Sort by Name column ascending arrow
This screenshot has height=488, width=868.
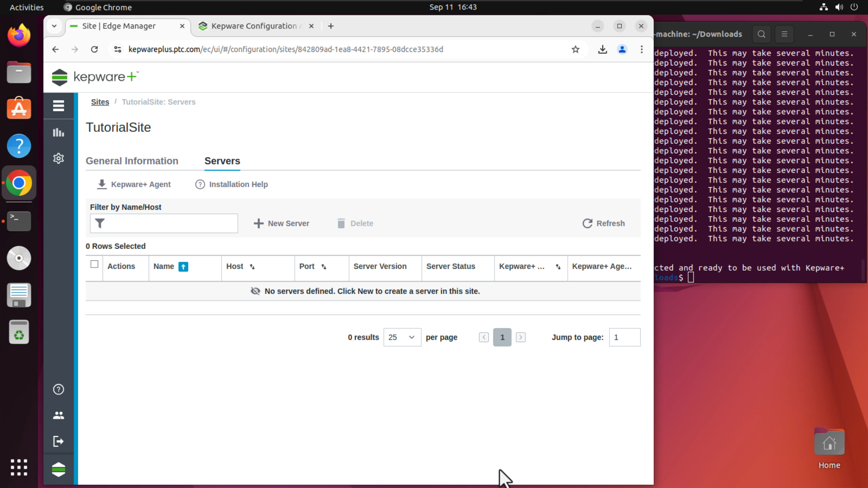click(183, 267)
